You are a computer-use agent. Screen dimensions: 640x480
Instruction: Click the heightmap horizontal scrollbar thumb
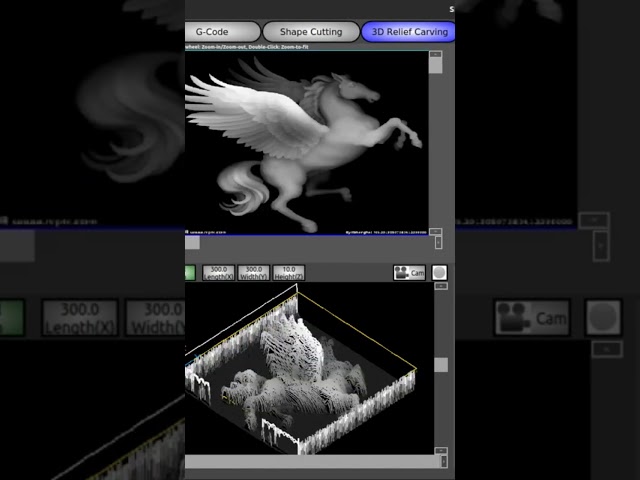tap(192, 243)
